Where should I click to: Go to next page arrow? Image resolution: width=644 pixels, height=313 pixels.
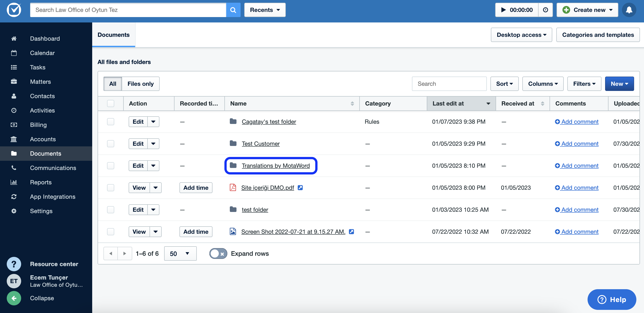[125, 253]
